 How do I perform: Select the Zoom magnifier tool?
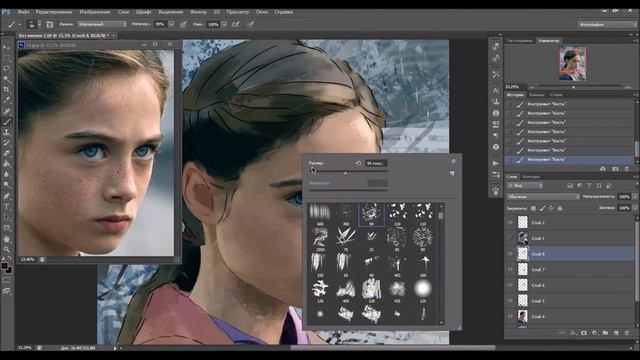[x=7, y=249]
